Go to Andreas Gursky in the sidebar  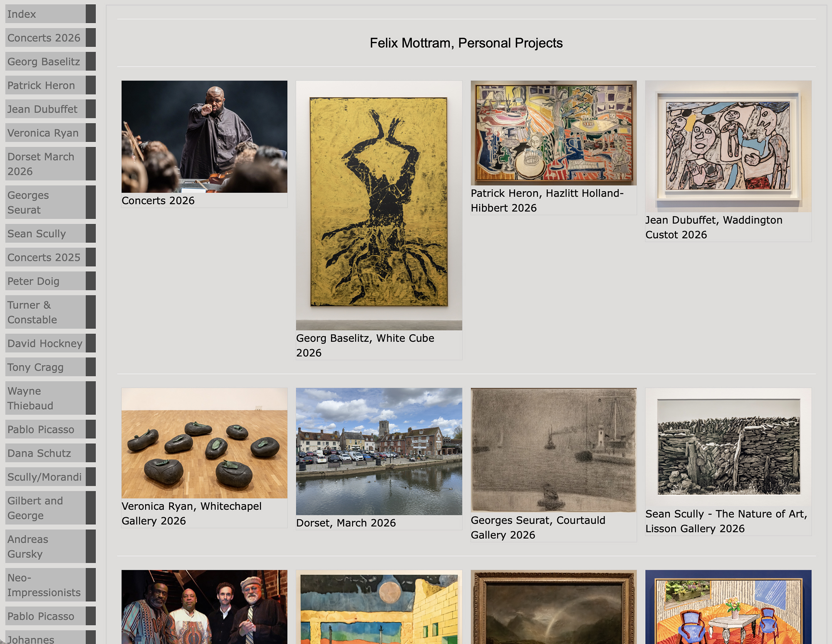(50, 546)
